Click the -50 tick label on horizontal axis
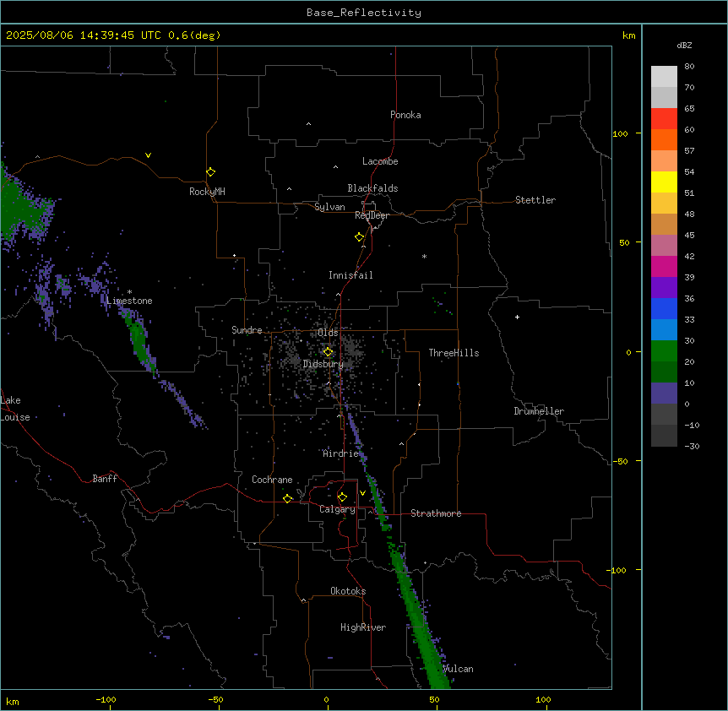728x711 pixels. (215, 699)
